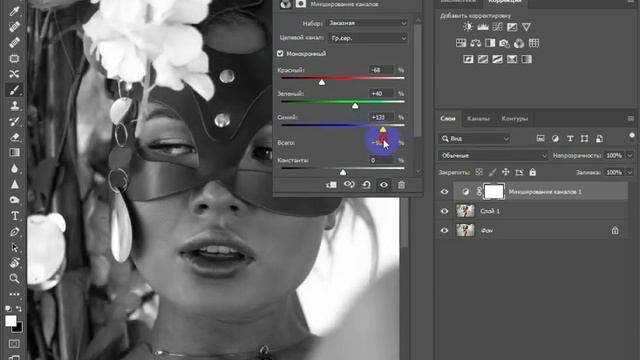Toggle the Монохромный checkbox
640x360 pixels.
[x=280, y=53]
